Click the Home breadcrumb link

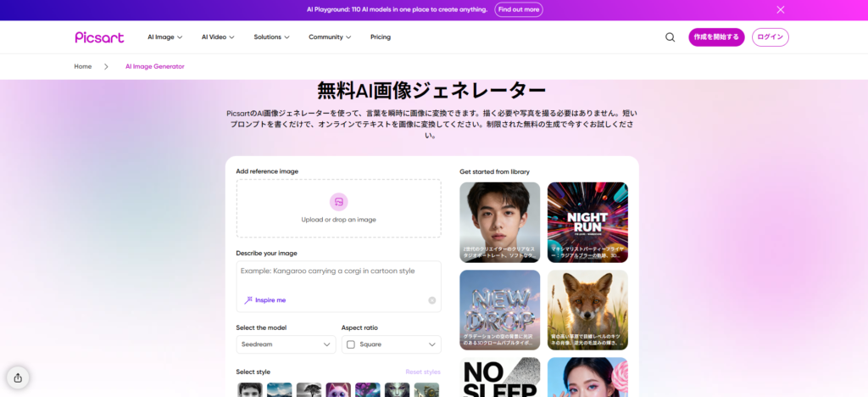pos(83,66)
